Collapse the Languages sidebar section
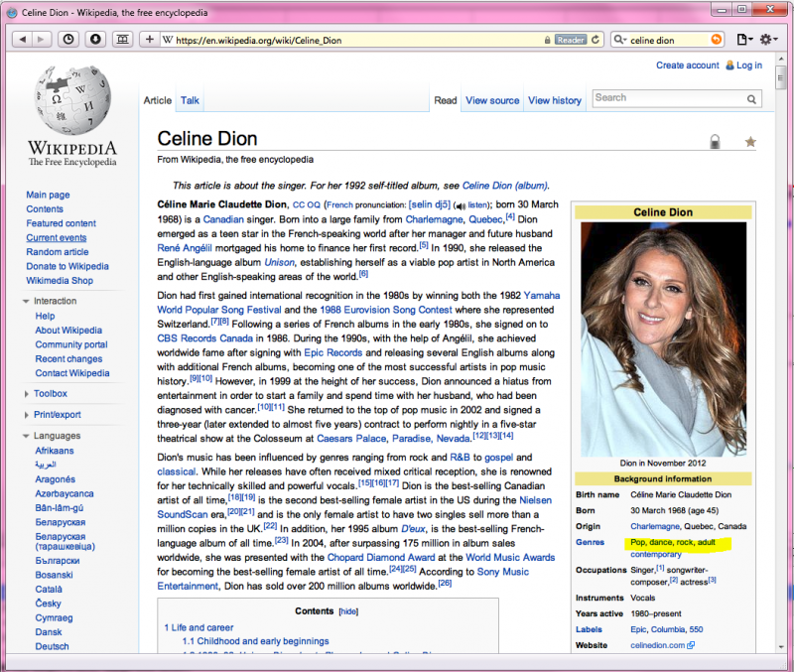The height and width of the screenshot is (672, 794). [x=26, y=436]
